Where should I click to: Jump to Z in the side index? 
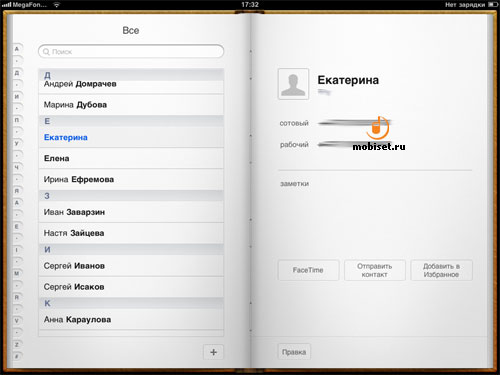[17, 344]
